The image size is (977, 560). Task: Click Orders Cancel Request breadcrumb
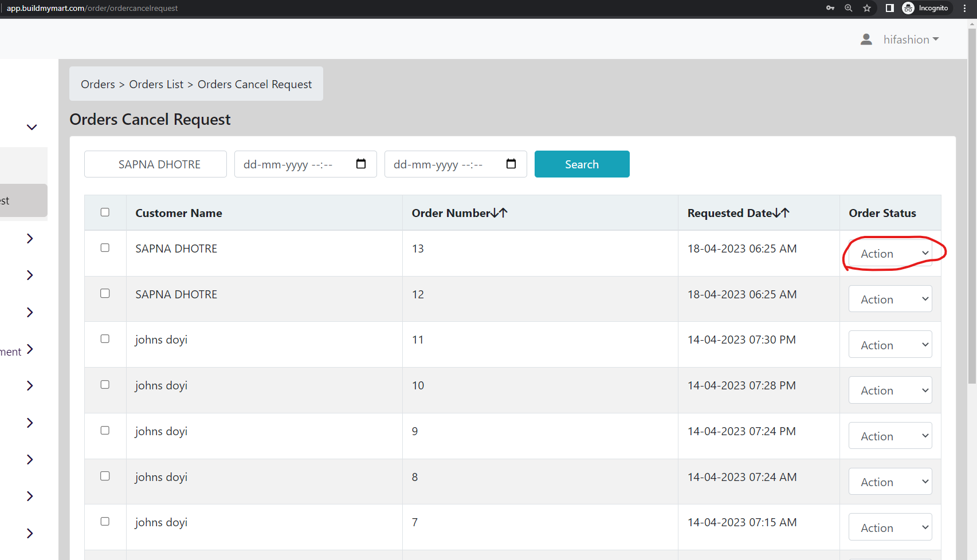click(x=254, y=84)
